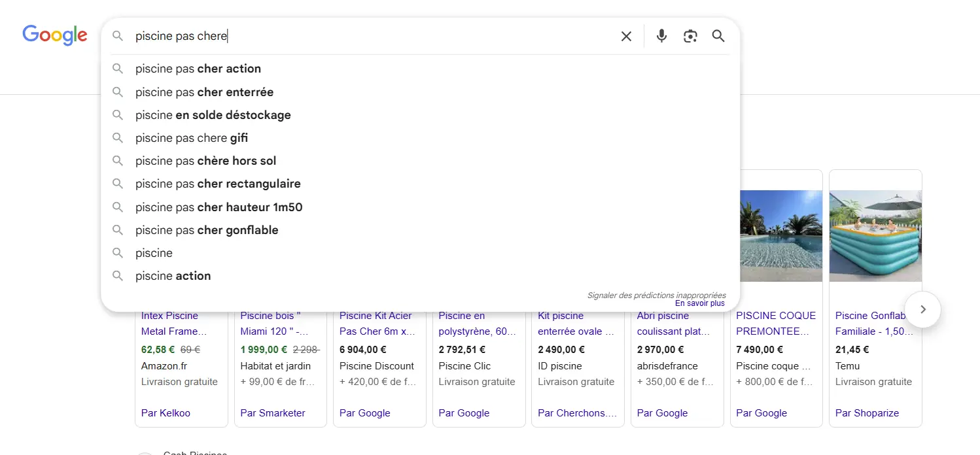Select 'piscine pas cher gonflable' suggestion
980x455 pixels.
pyautogui.click(x=207, y=230)
